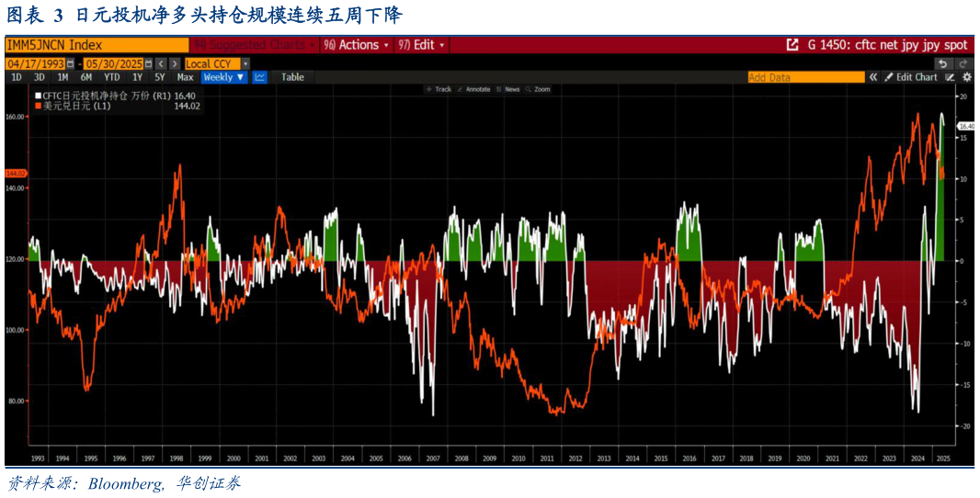Switch to the Table view tab
The width and height of the screenshot is (980, 498).
click(x=292, y=78)
